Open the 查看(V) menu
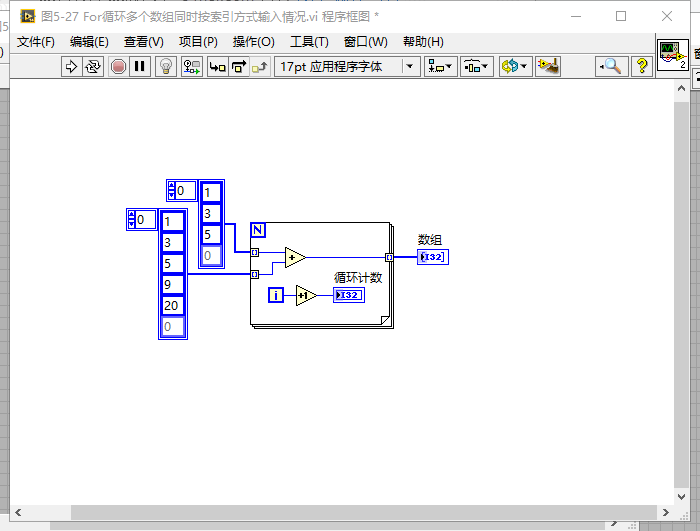The height and width of the screenshot is (531, 700). click(144, 42)
